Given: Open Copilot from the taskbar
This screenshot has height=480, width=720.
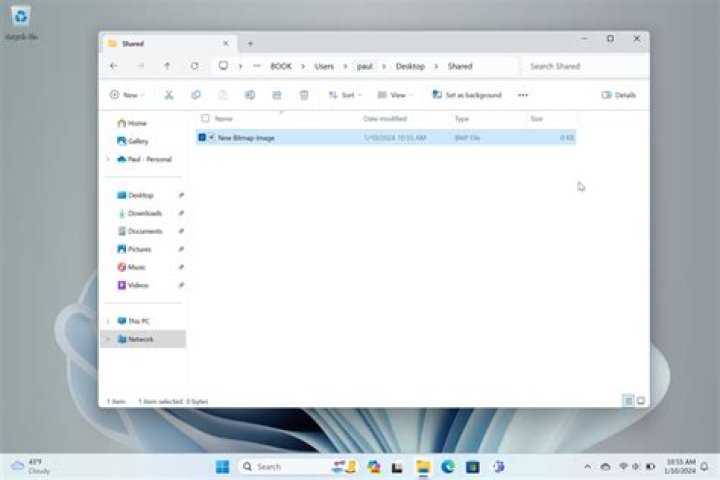Looking at the screenshot, I should (374, 467).
